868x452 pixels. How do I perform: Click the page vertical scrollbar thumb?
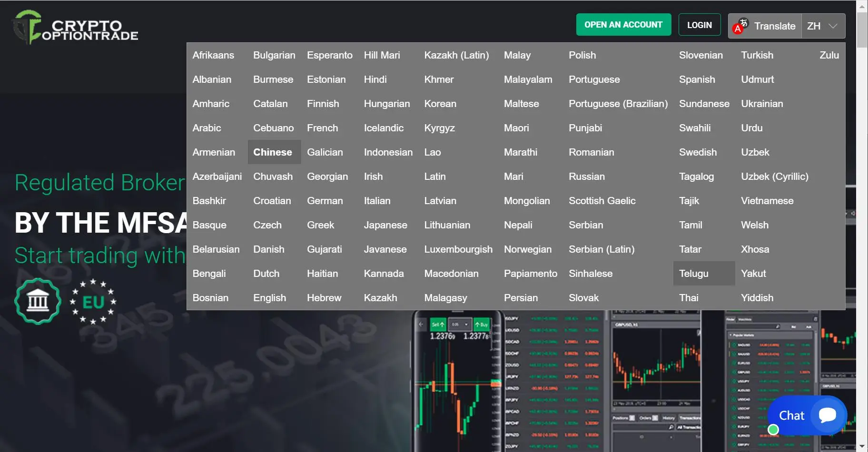coord(862,29)
